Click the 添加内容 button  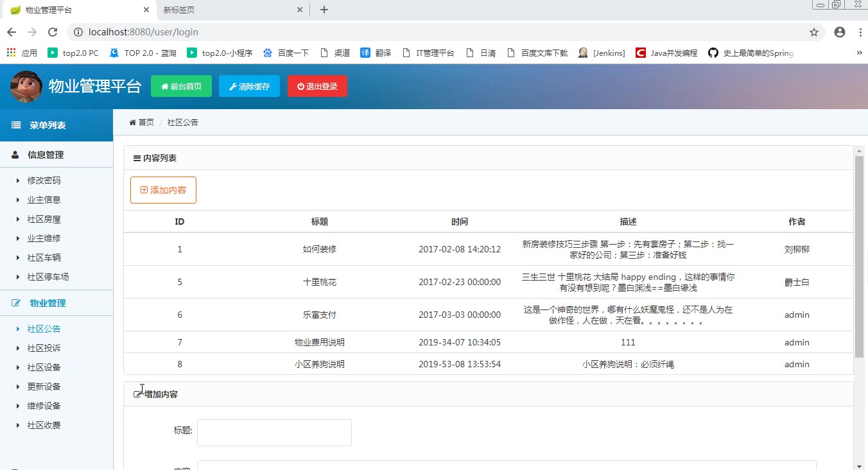point(163,190)
